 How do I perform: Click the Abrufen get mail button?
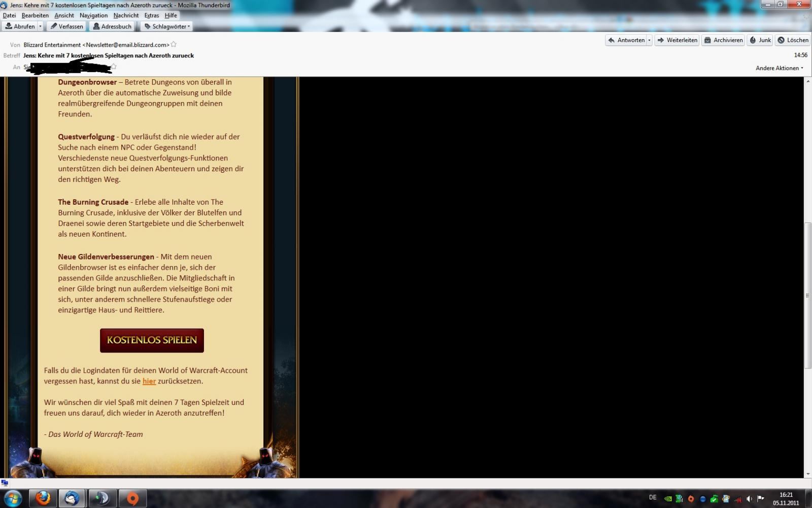(x=20, y=26)
